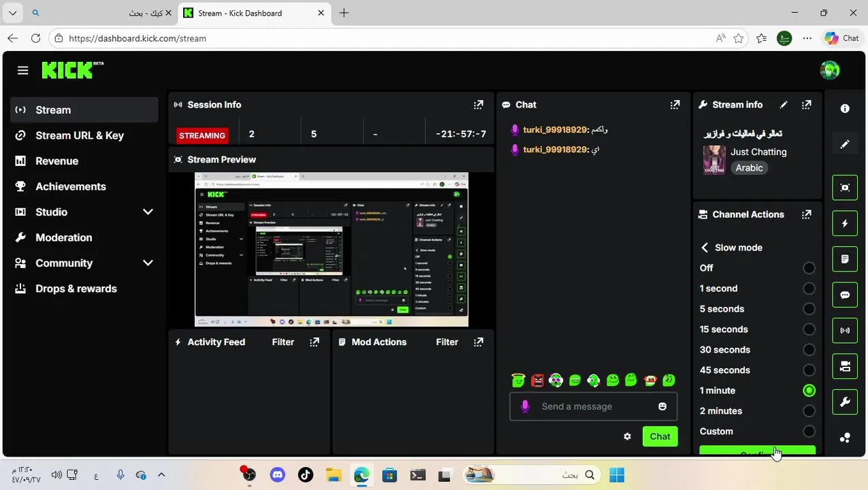Toggle Stream info wrench widget in the right bar
The height and width of the screenshot is (490, 868).
(845, 402)
